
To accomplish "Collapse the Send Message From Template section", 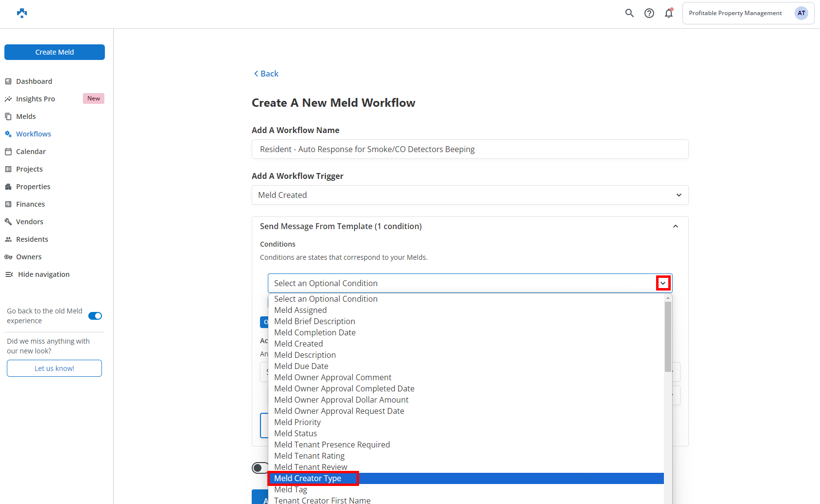I will click(675, 226).
